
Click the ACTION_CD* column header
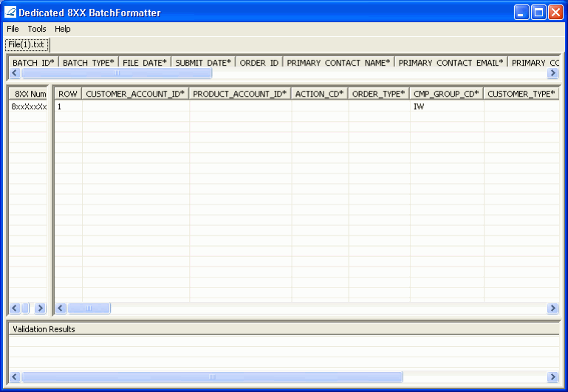tap(320, 94)
